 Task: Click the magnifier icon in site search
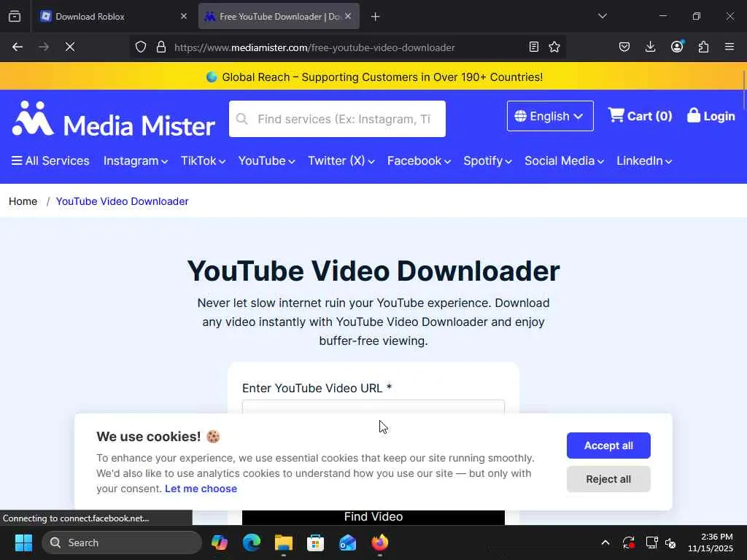[242, 119]
